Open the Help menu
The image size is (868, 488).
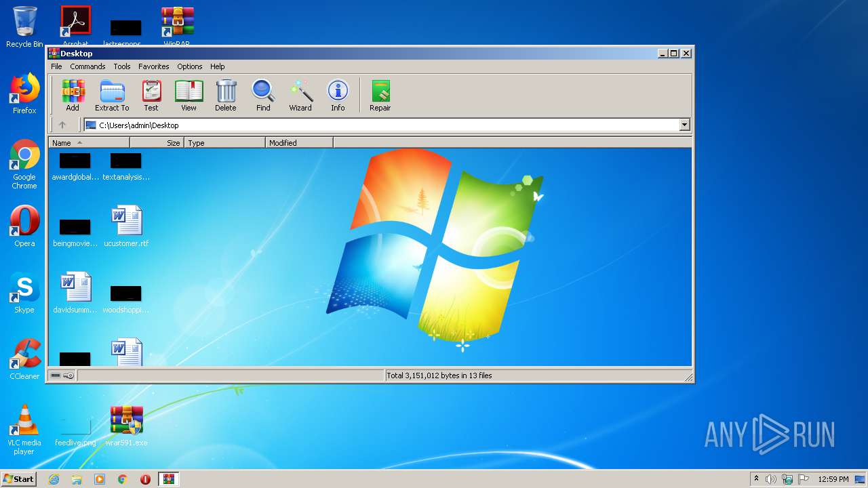217,66
